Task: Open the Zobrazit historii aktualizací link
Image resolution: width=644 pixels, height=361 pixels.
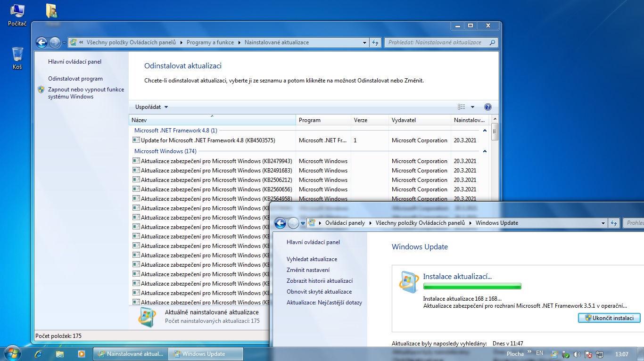Action: point(319,281)
